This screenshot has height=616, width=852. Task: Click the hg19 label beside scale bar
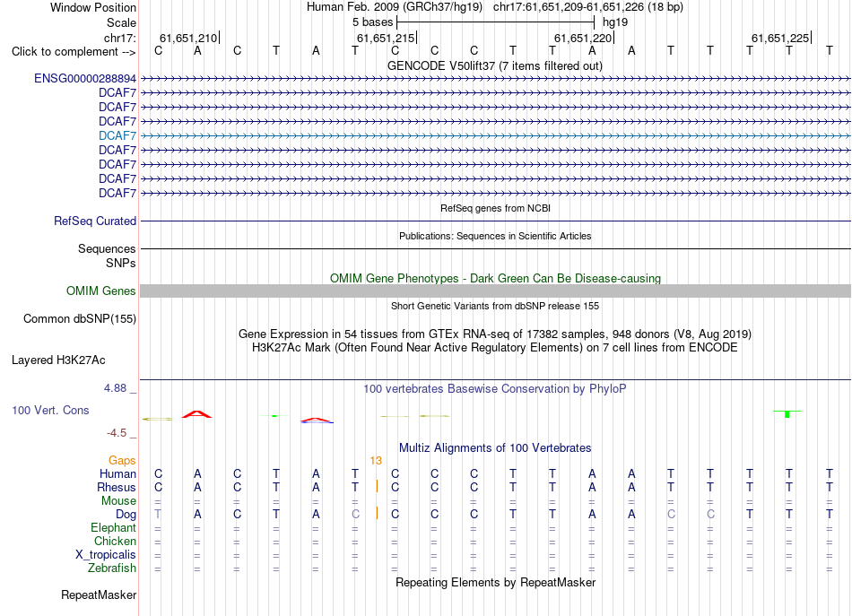pos(615,22)
